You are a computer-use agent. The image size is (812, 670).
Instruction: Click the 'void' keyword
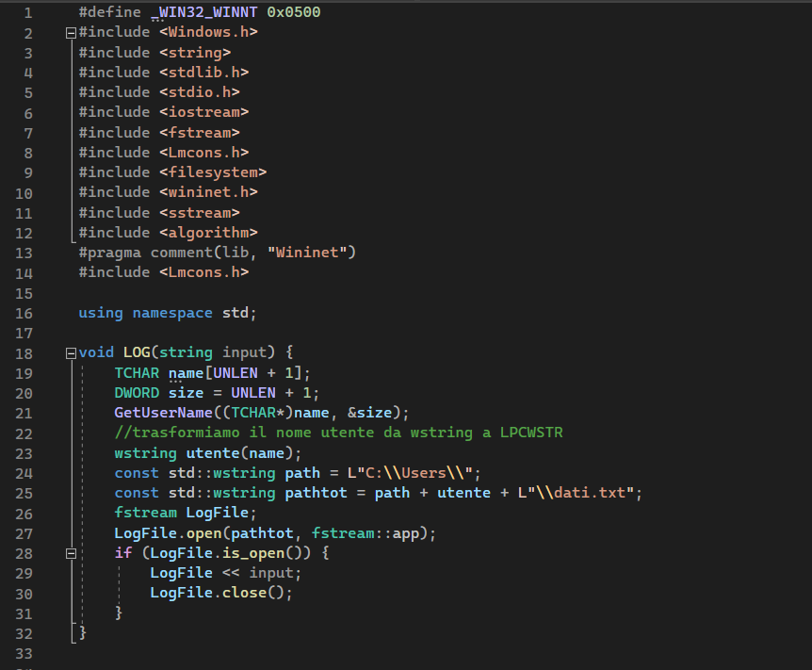click(96, 352)
